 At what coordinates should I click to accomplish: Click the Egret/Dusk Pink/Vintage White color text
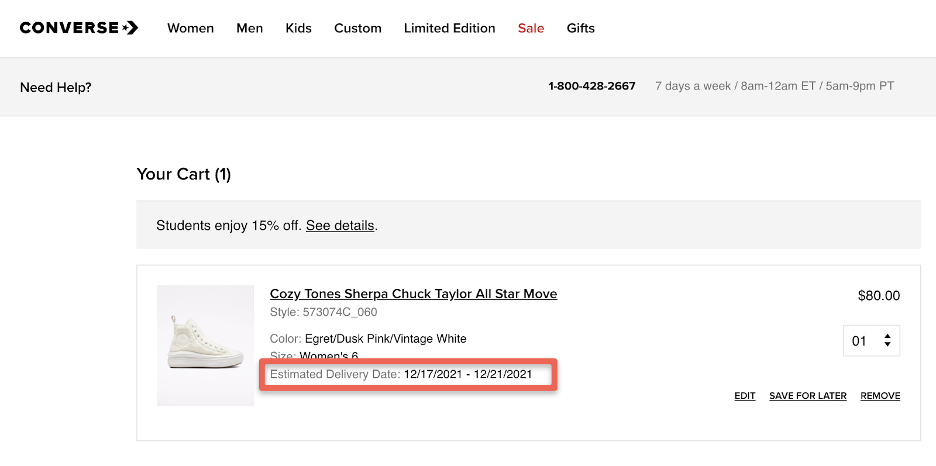coord(386,339)
